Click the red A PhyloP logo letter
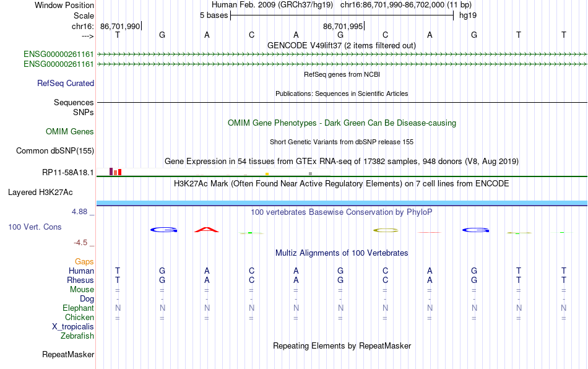Image resolution: width=588 pixels, height=369 pixels. (207, 230)
